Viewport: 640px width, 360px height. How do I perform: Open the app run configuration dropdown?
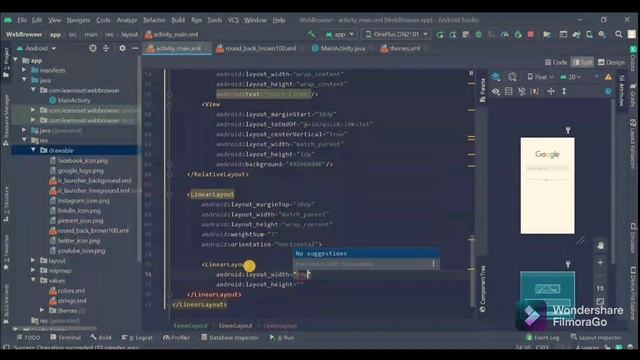340,35
